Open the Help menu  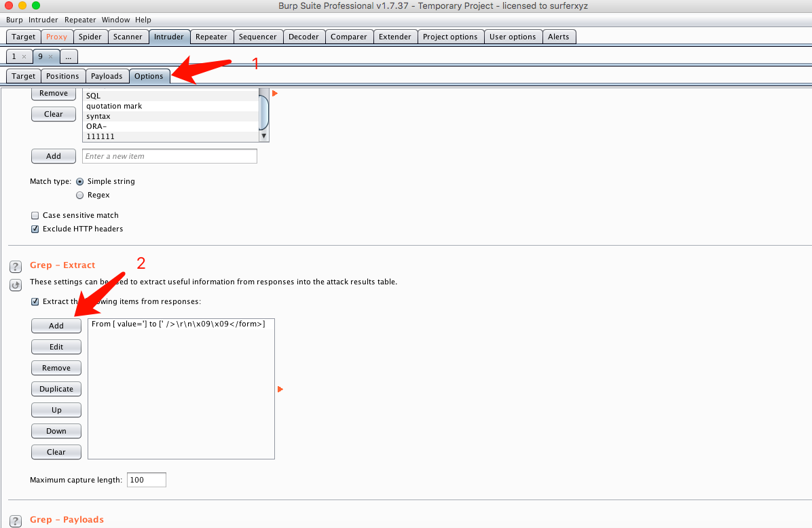coord(143,20)
